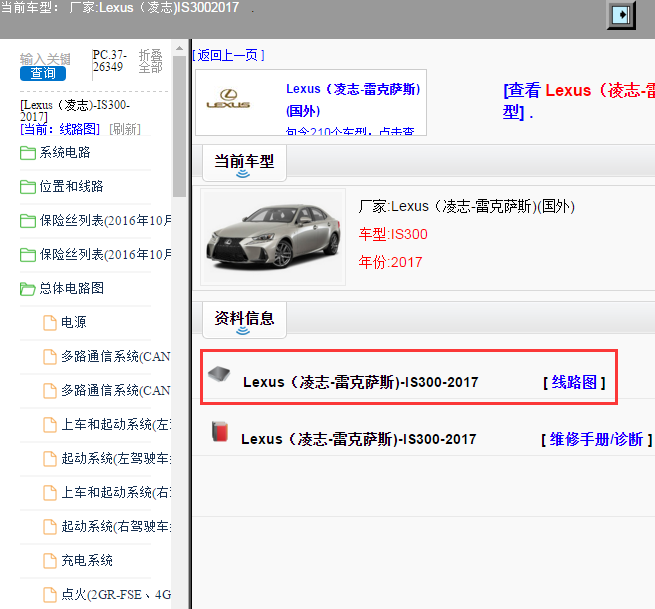Screen dimensions: 655x609
Task: Click folder icon of 系统电路
Action: (28, 153)
